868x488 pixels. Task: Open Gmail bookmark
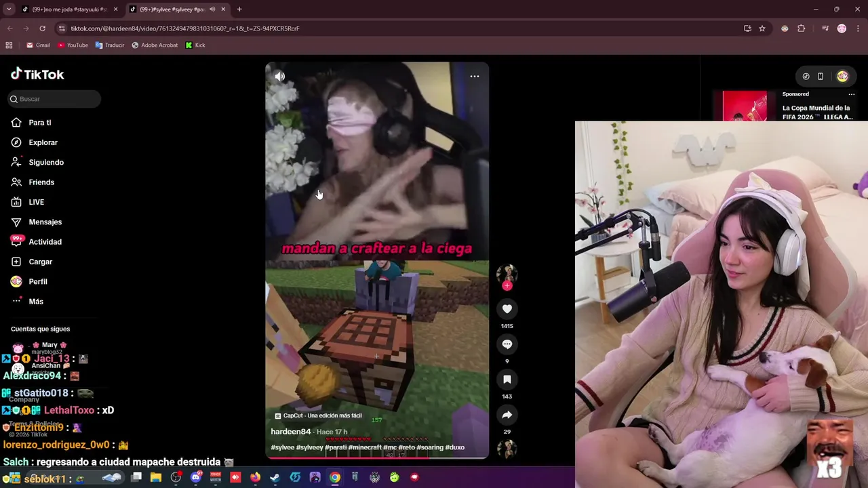38,45
